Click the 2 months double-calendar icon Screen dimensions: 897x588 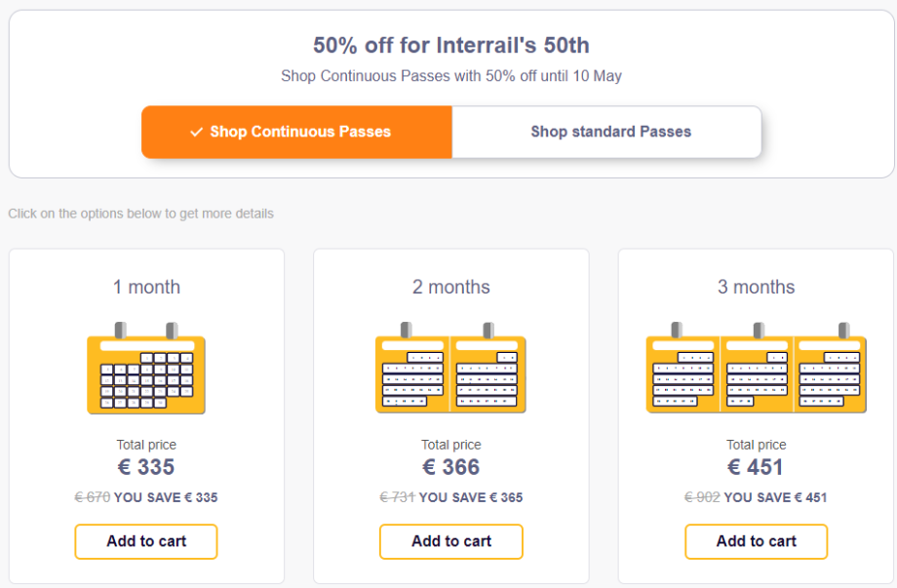(x=450, y=369)
